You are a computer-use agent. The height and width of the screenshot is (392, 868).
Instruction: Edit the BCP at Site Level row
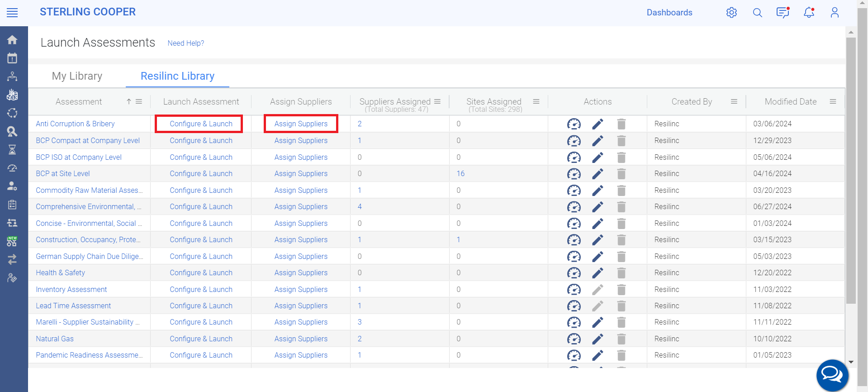coord(598,174)
